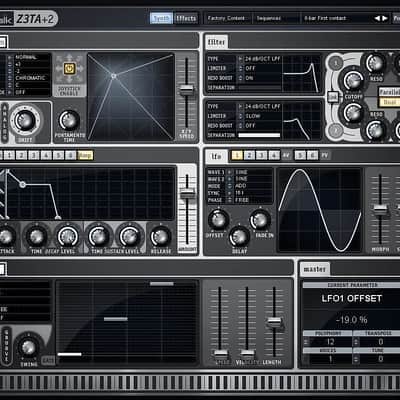The image size is (400, 400).
Task: Switch to the Synth view
Action: tap(161, 18)
